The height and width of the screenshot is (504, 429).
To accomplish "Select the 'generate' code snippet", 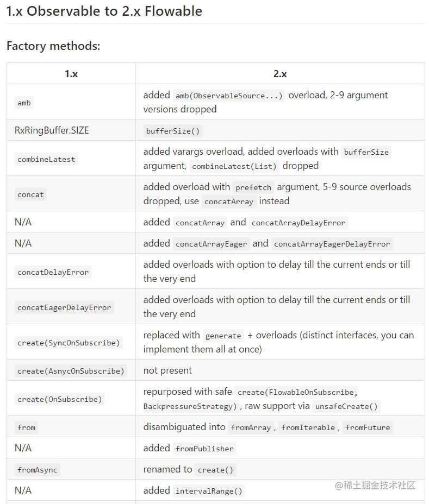I will (223, 336).
